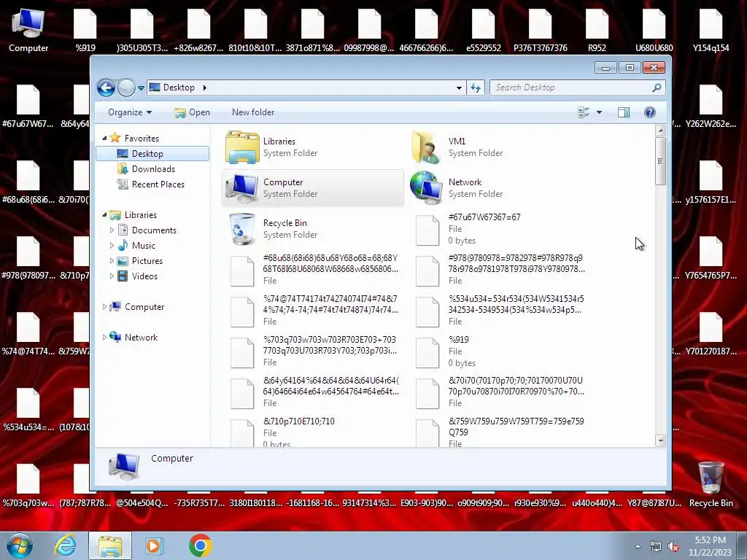Screen dimensions: 747x560
Task: Click the volume muted tray icon
Action: pos(673,547)
